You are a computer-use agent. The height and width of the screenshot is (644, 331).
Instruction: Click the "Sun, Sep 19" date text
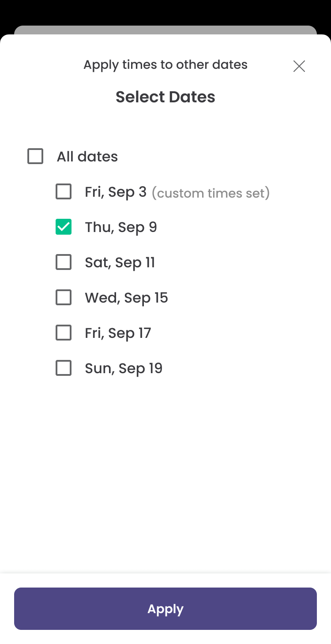click(x=124, y=368)
